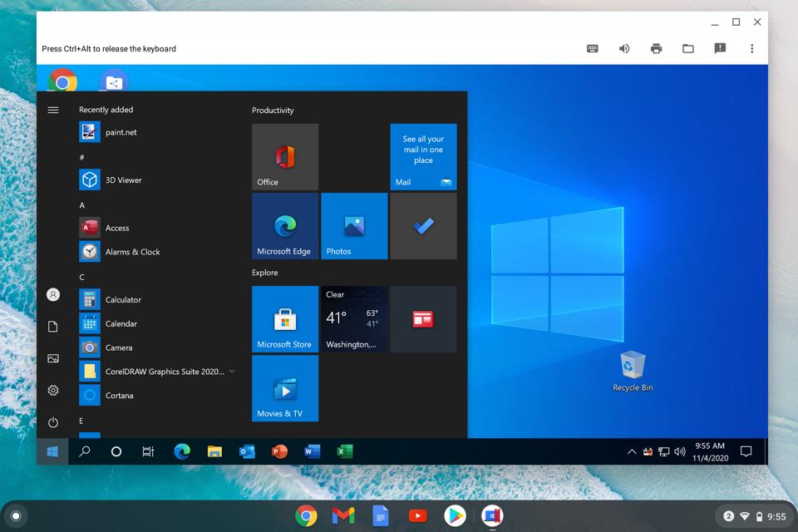Open the Office tile in Productivity
This screenshot has width=798, height=532.
coord(285,157)
